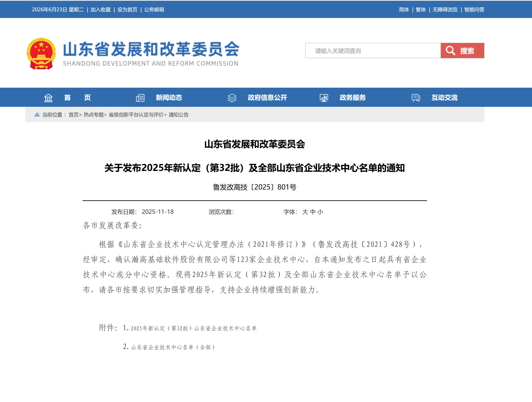Screen dimensions: 532x402
Task: Click the national emblem logo
Action: (x=41, y=53)
